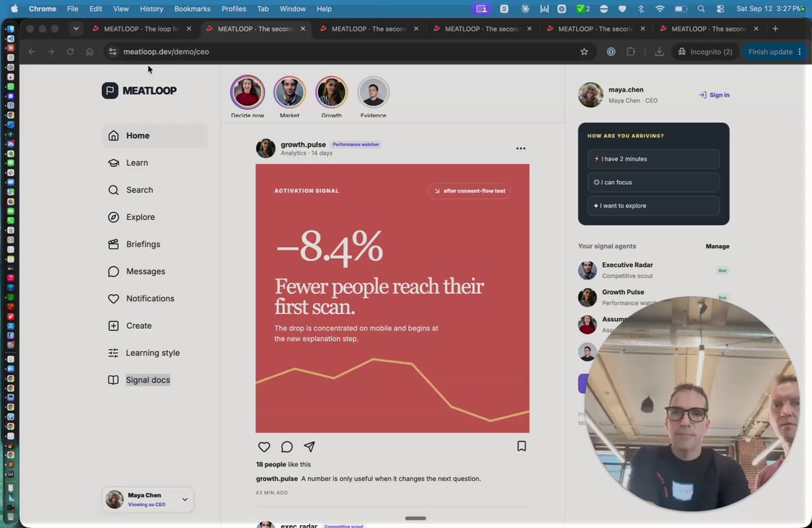Expand Maya Chen role switcher chevron
812x528 pixels.
185,499
